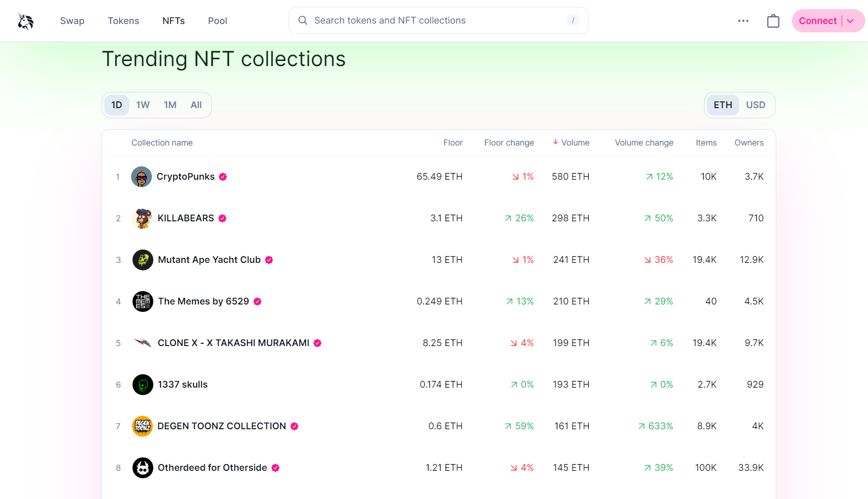Open Otherdeed for Otherside collection
Screen dimensions: 868x499
[x=212, y=468]
